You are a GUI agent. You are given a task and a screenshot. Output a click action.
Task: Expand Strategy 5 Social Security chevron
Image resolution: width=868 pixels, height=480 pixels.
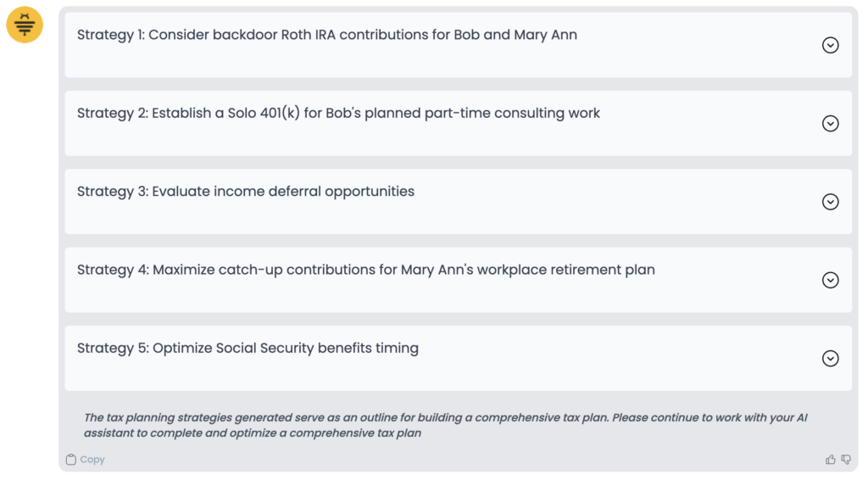(831, 359)
